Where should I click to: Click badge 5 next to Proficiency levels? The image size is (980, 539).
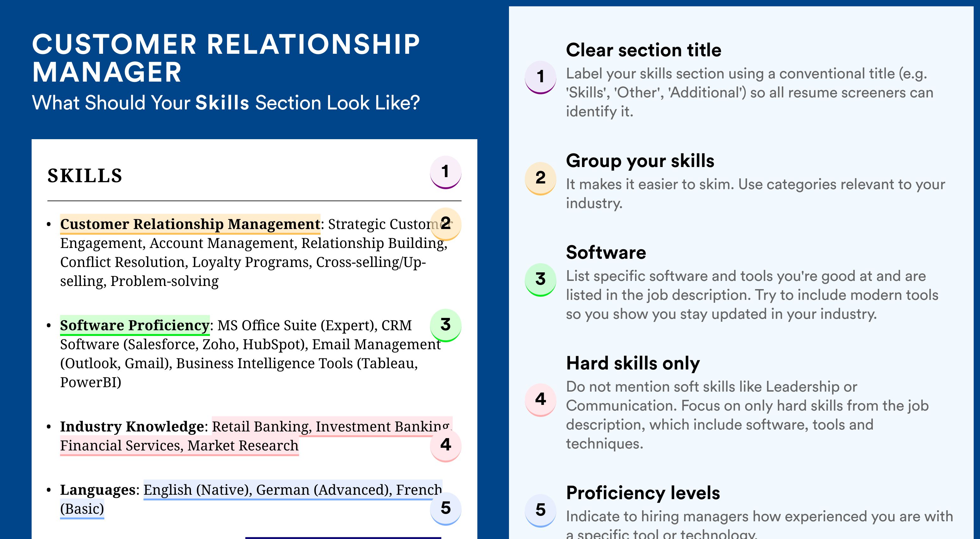point(541,511)
